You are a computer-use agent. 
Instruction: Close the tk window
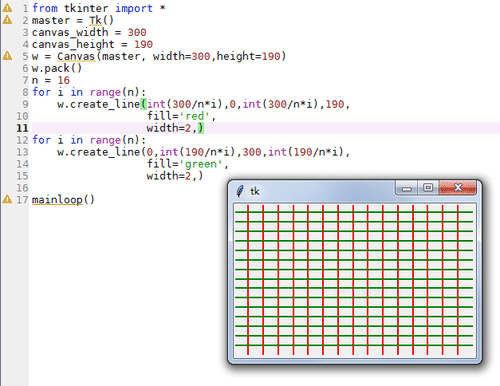pyautogui.click(x=458, y=188)
